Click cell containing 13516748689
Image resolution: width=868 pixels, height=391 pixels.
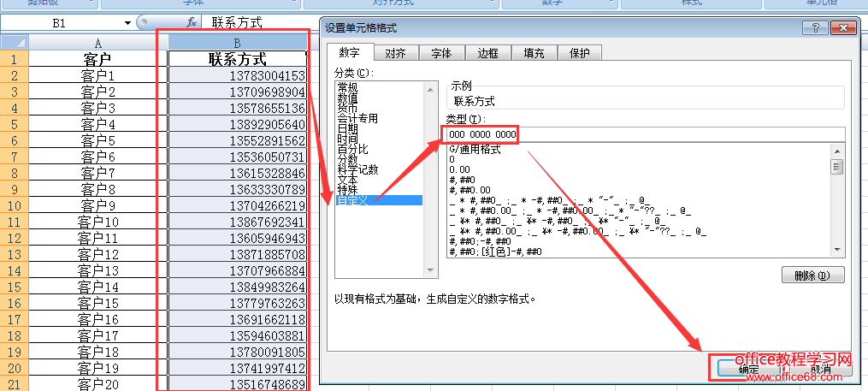point(238,384)
